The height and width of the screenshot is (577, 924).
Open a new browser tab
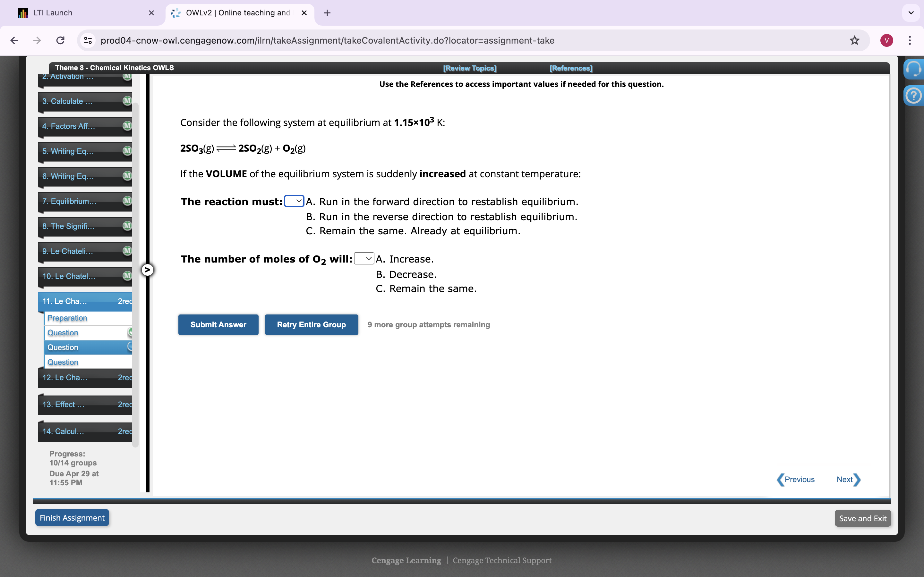[x=327, y=13]
